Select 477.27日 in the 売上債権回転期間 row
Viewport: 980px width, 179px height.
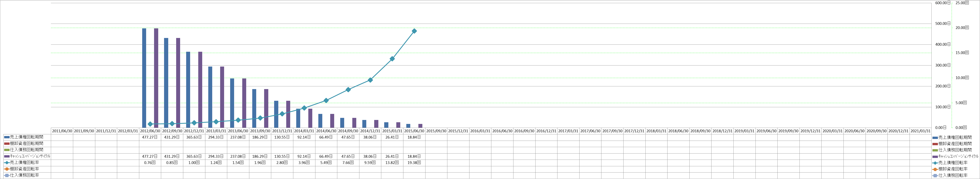tap(150, 137)
